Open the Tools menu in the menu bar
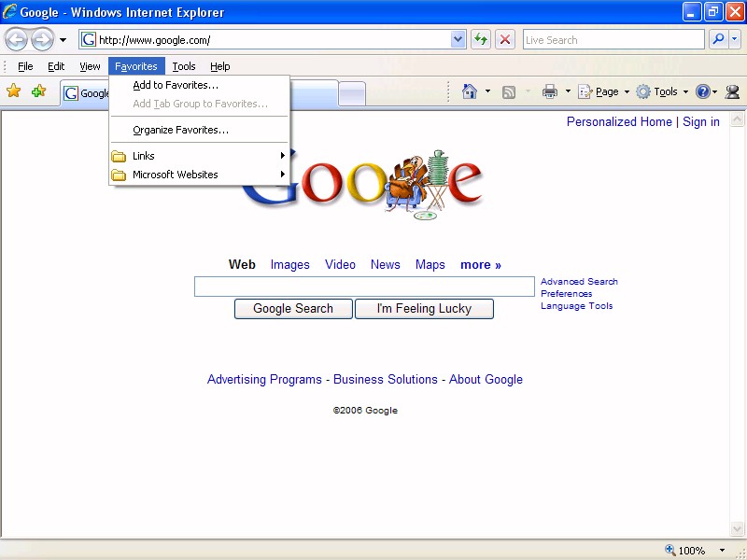 184,66
